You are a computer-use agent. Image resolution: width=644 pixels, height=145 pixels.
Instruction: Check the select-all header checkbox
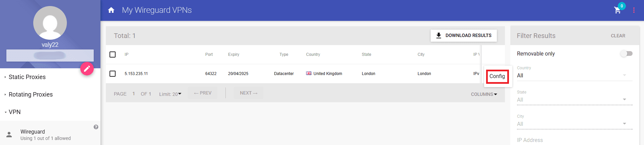(113, 55)
